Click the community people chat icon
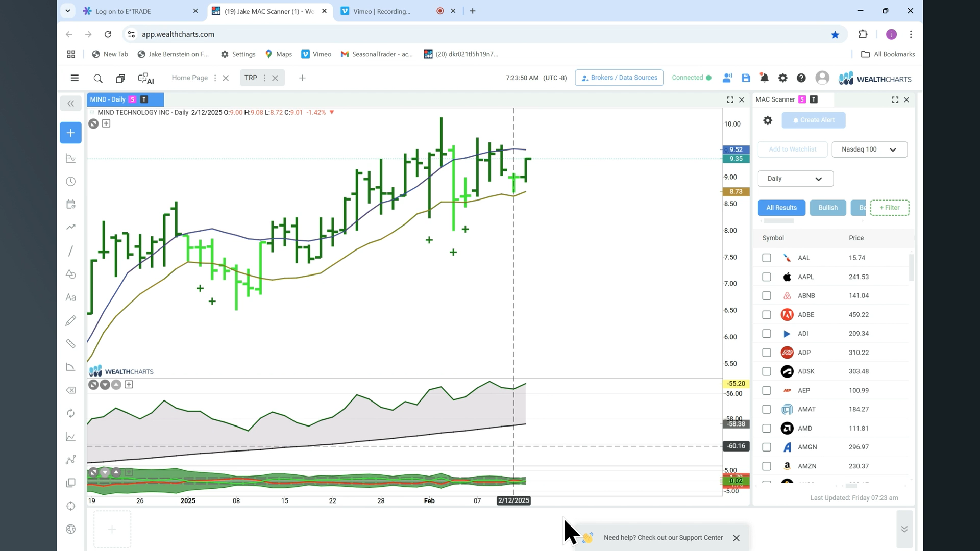Image resolution: width=980 pixels, height=551 pixels. (727, 78)
